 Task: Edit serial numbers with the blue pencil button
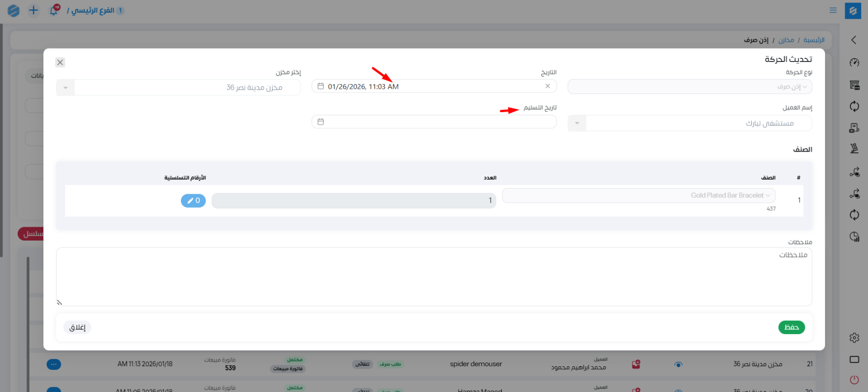pos(193,200)
